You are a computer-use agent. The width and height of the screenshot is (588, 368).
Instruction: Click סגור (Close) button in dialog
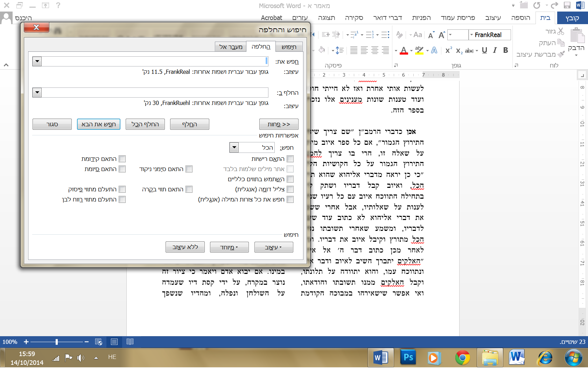[x=52, y=124]
